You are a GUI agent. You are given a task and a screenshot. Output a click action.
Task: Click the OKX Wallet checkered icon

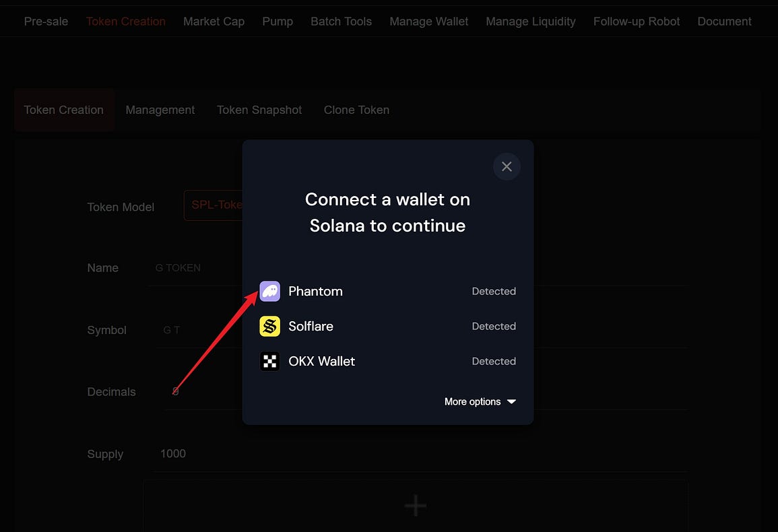point(270,361)
